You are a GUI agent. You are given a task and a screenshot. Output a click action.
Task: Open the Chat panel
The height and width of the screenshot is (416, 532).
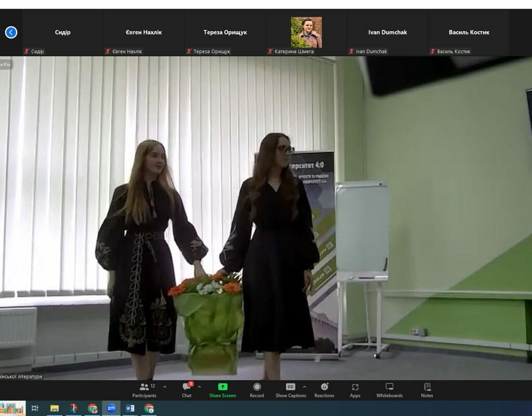(x=187, y=390)
